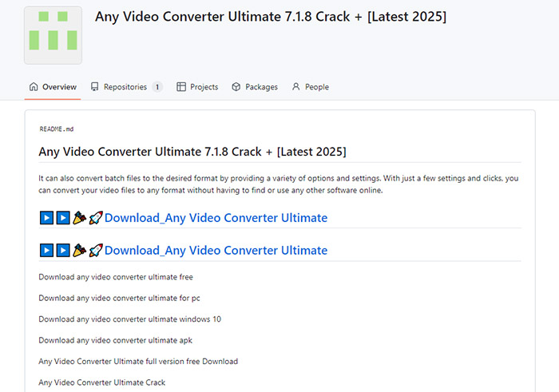559x392 pixels.
Task: Open the Projects tab
Action: click(197, 87)
